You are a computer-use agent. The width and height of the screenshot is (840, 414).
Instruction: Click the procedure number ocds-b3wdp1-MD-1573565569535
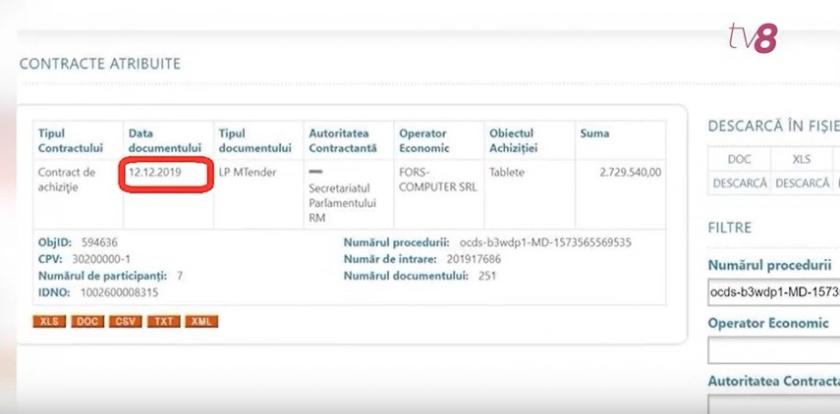point(545,243)
